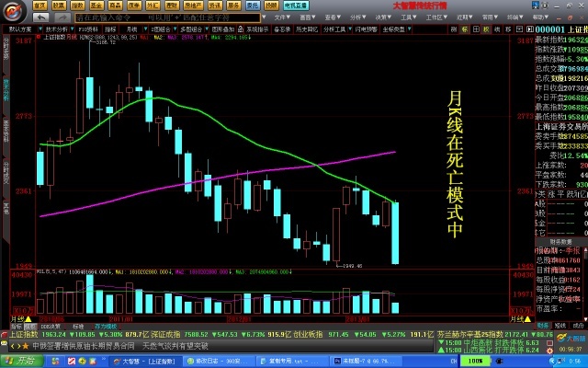Click the lock icon beside 图形叠加
Screen dimensions: 588x368
pyautogui.click(x=241, y=29)
